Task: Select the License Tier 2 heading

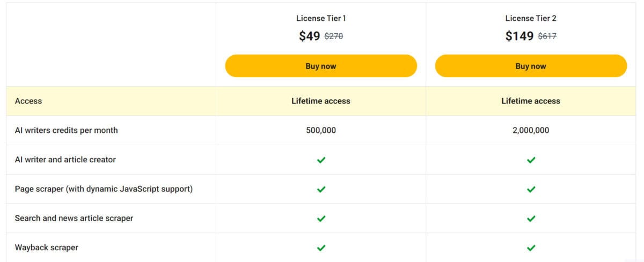Action: click(531, 18)
